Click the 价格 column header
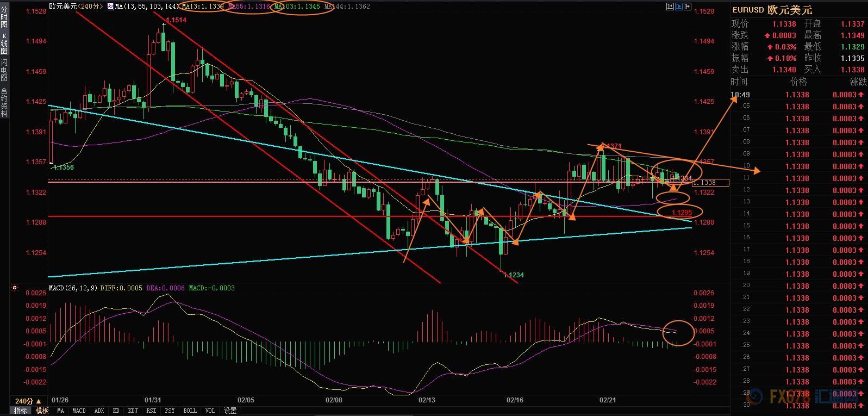The width and height of the screenshot is (868, 416). pyautogui.click(x=798, y=82)
